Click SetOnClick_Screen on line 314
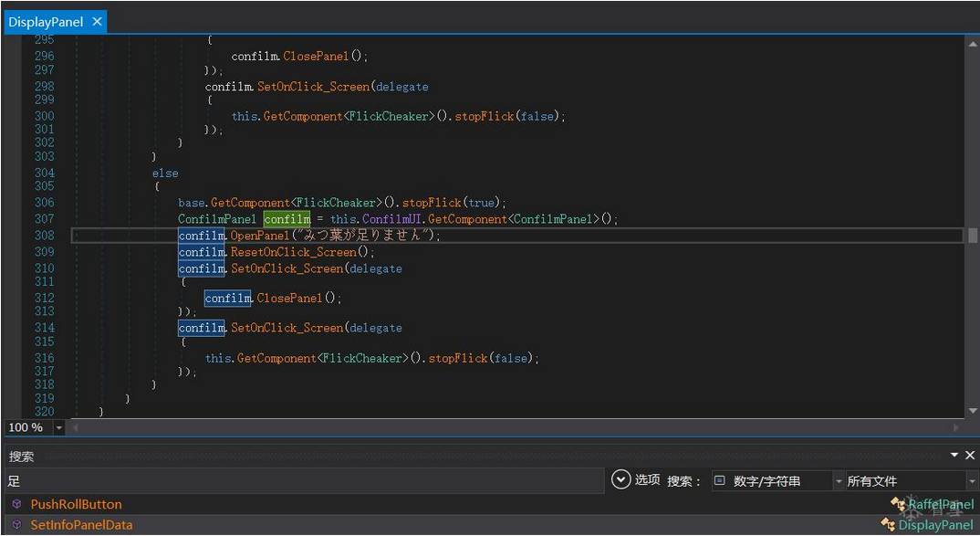The width and height of the screenshot is (980, 536). (x=287, y=328)
